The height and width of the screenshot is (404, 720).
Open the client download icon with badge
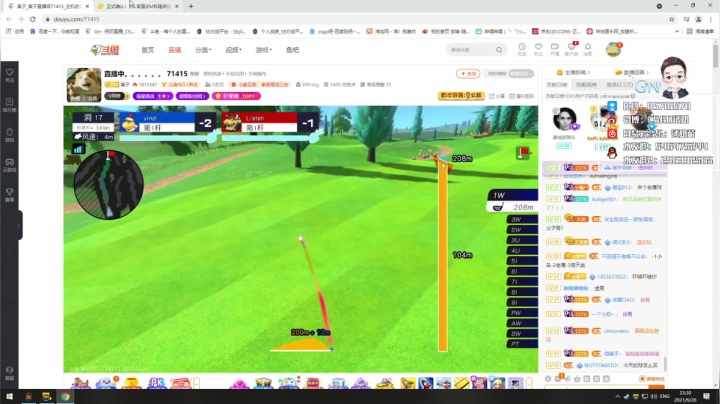(x=572, y=49)
